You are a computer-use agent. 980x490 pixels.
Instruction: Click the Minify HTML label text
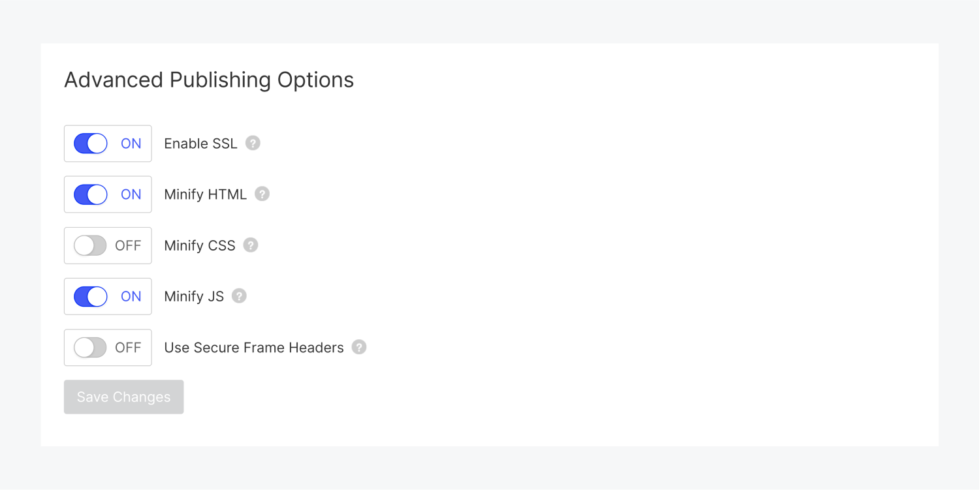pyautogui.click(x=205, y=194)
